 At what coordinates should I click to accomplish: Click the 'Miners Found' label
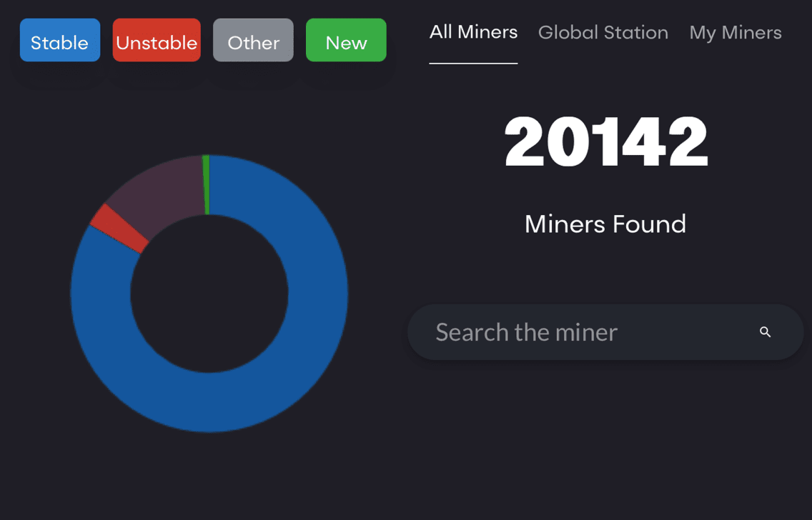(605, 224)
